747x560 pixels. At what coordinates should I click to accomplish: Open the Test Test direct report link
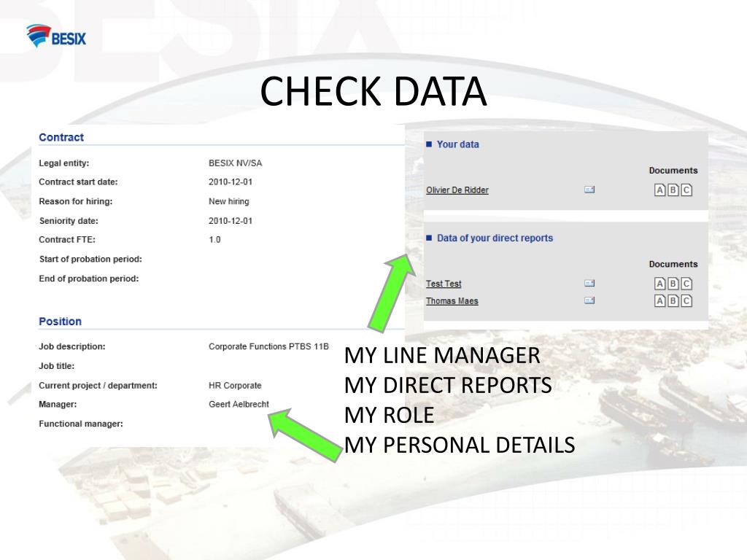tap(444, 284)
